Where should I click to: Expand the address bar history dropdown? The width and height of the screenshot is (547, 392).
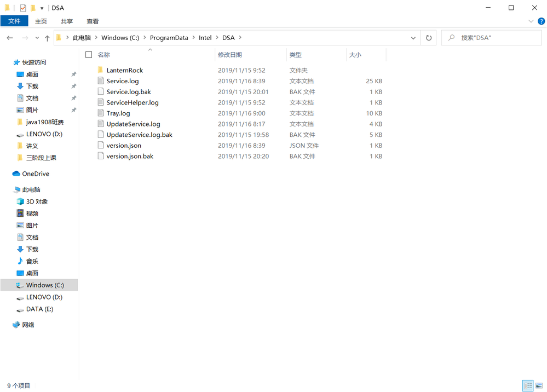(x=413, y=38)
